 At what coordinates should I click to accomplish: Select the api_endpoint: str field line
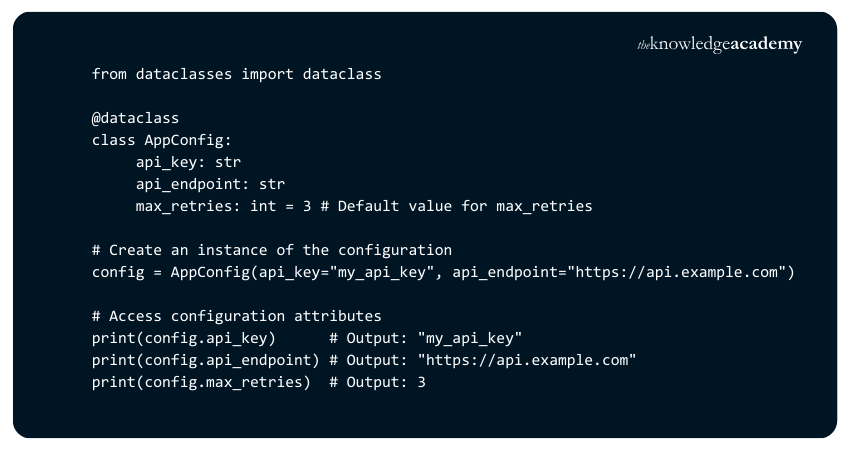pyautogui.click(x=210, y=184)
